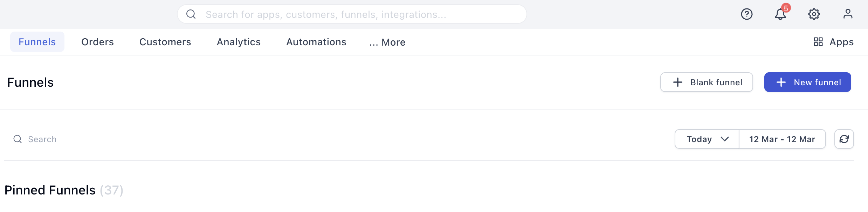Click the magnifier icon beside funnel search

[18, 139]
